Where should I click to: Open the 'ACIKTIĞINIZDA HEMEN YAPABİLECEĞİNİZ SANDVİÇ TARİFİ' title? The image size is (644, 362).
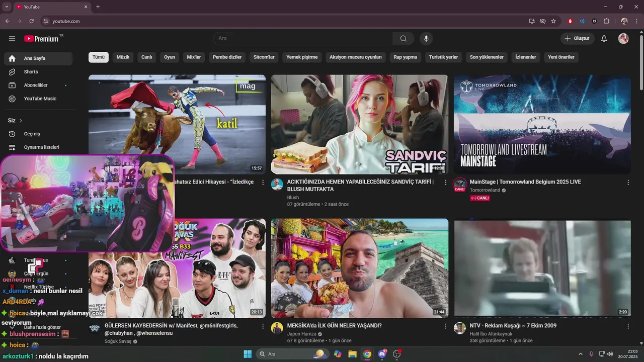(x=360, y=186)
